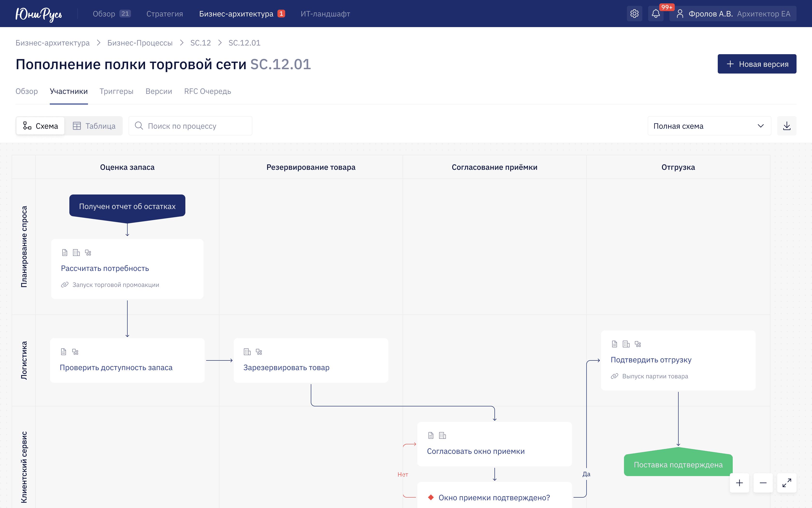The height and width of the screenshot is (508, 812).
Task: Click organization icon on Зарезервировать товар card
Action: [247, 352]
